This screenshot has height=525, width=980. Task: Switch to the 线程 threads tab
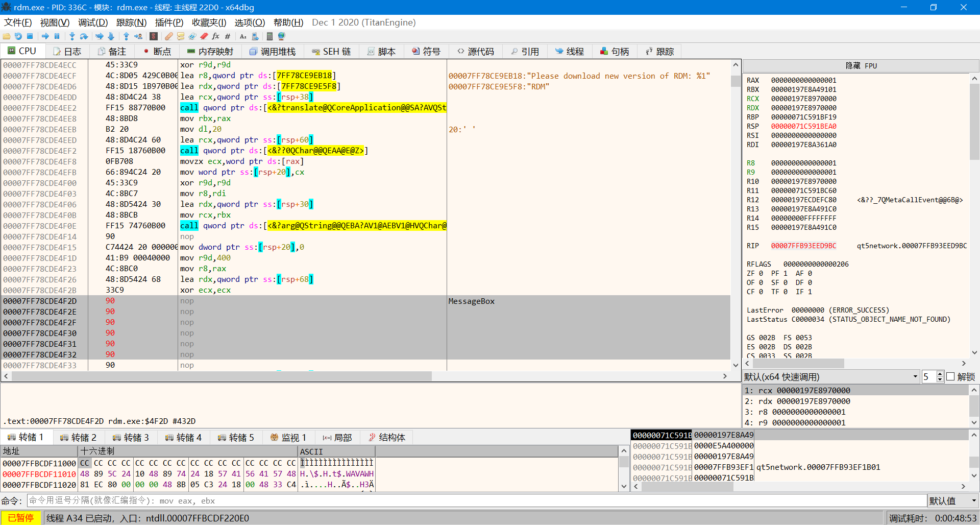(570, 52)
